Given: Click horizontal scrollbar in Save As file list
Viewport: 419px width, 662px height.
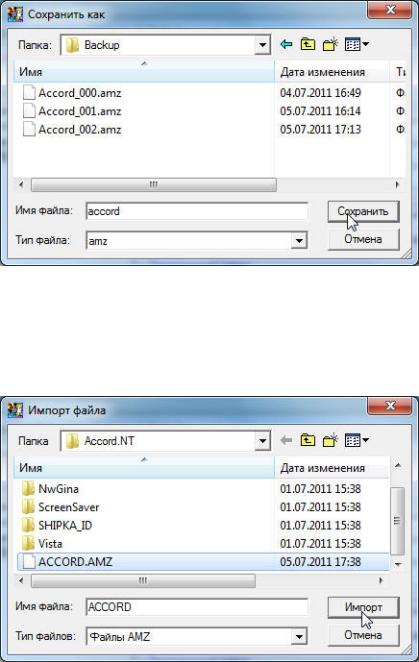Looking at the screenshot, I should tap(154, 184).
